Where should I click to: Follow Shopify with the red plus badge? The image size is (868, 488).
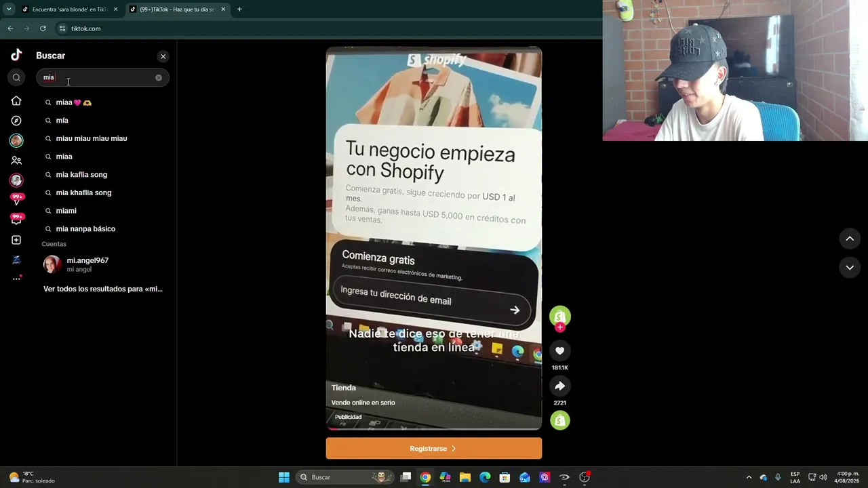click(x=559, y=327)
